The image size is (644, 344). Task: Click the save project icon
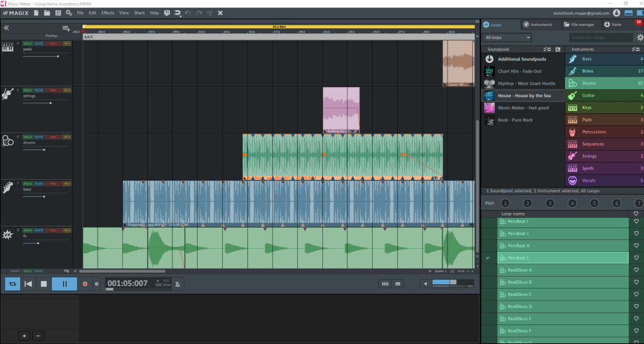tap(59, 13)
